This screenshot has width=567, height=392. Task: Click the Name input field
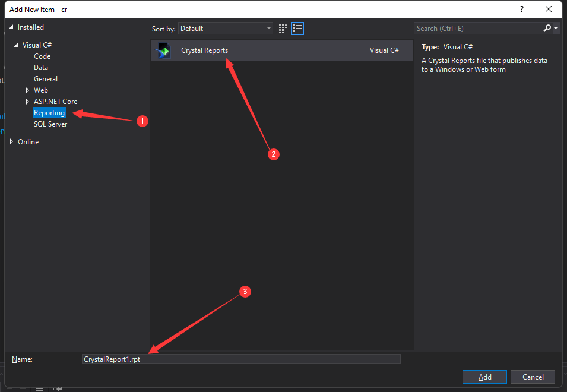pyautogui.click(x=241, y=359)
